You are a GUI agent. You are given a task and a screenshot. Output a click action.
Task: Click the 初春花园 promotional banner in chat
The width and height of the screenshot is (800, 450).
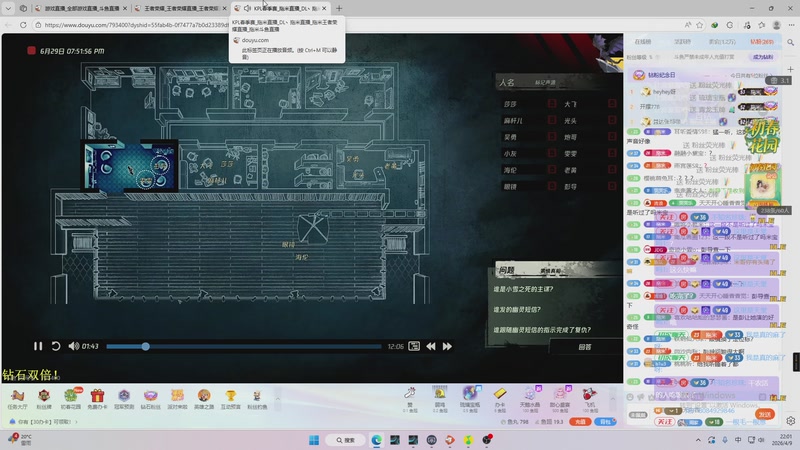pos(762,138)
